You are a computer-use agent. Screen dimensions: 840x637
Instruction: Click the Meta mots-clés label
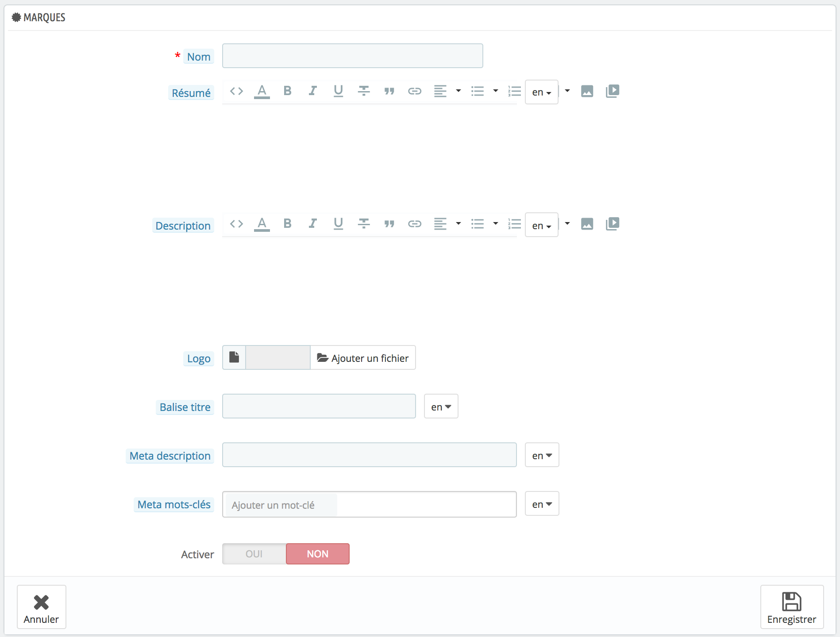(174, 504)
